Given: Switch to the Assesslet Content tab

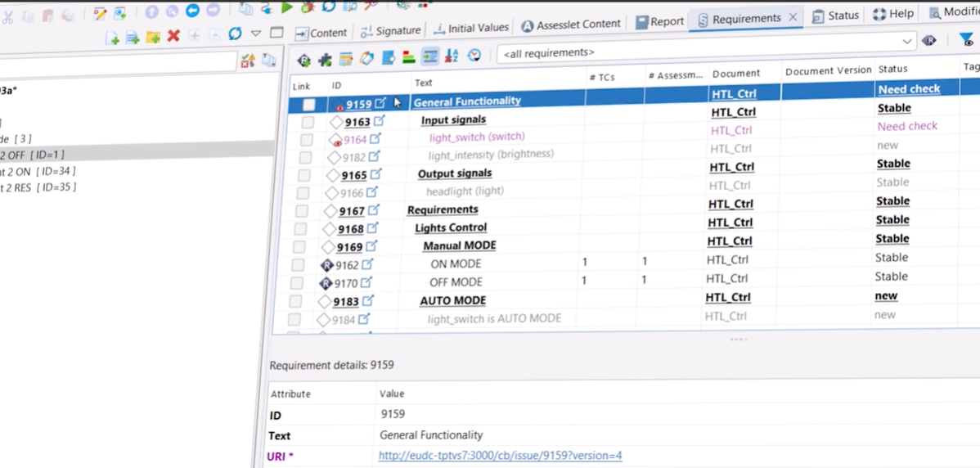Looking at the screenshot, I should coord(571,25).
